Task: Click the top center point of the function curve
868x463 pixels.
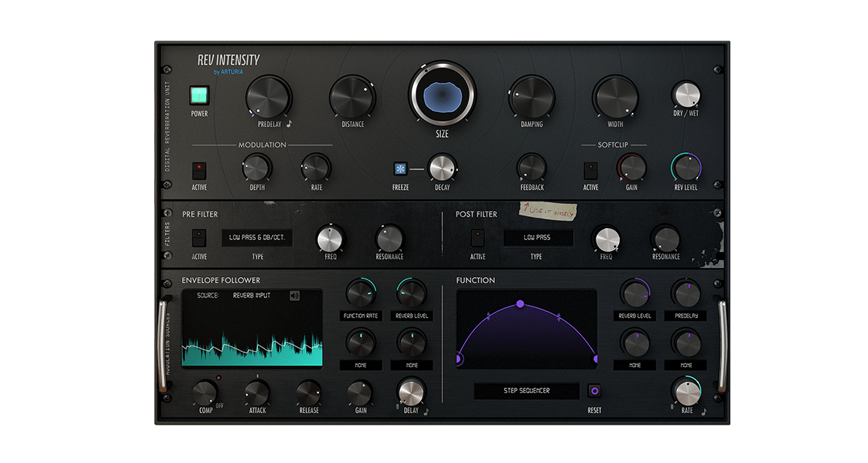Action: click(x=520, y=303)
